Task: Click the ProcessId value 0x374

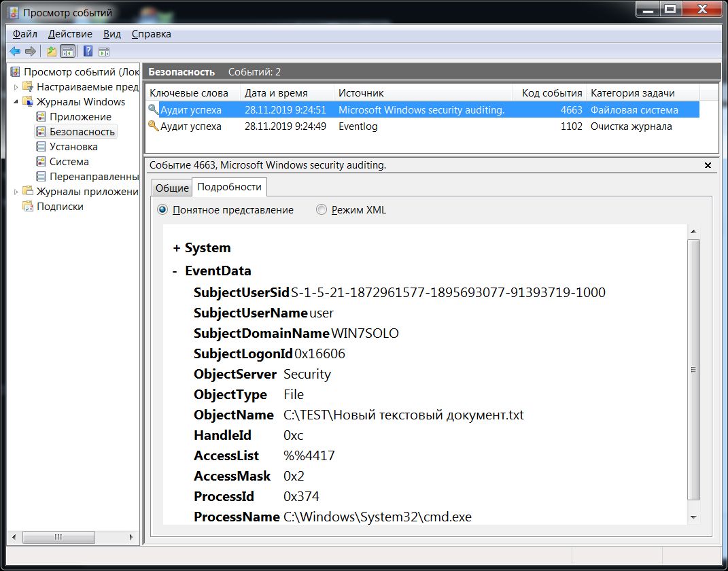Action: (x=301, y=496)
